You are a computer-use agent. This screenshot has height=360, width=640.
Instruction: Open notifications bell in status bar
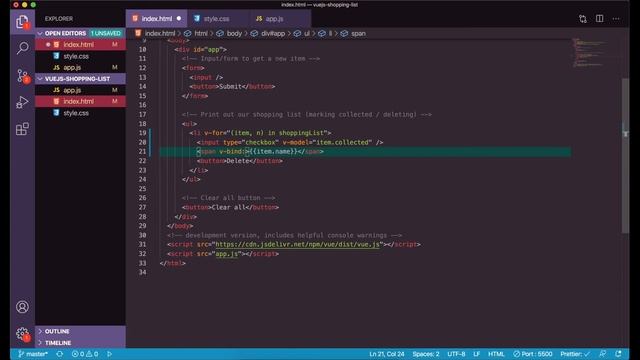pyautogui.click(x=618, y=354)
